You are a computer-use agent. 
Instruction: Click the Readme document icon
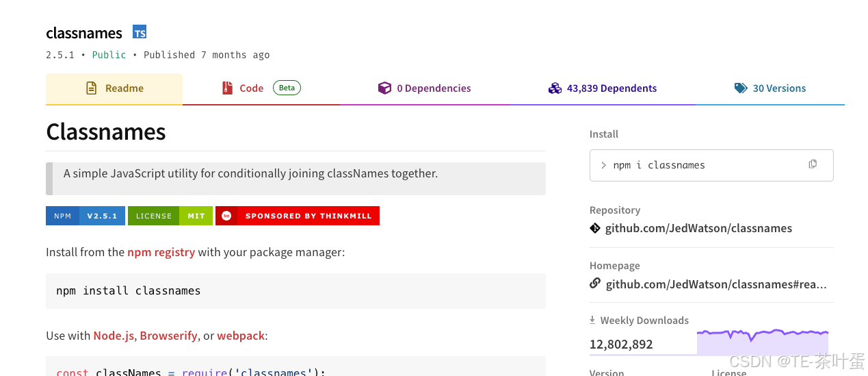(x=91, y=88)
